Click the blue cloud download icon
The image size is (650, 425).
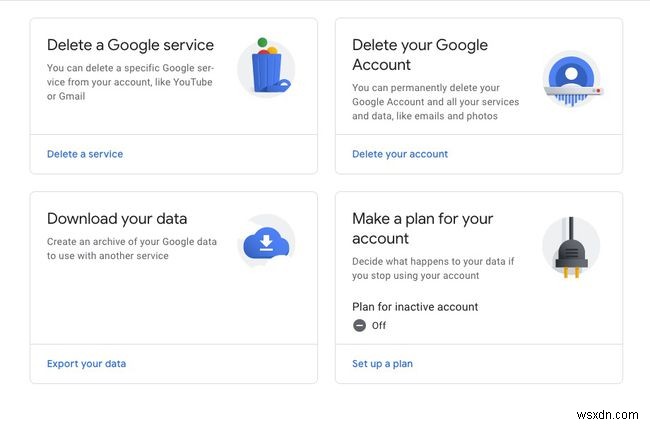[266, 243]
